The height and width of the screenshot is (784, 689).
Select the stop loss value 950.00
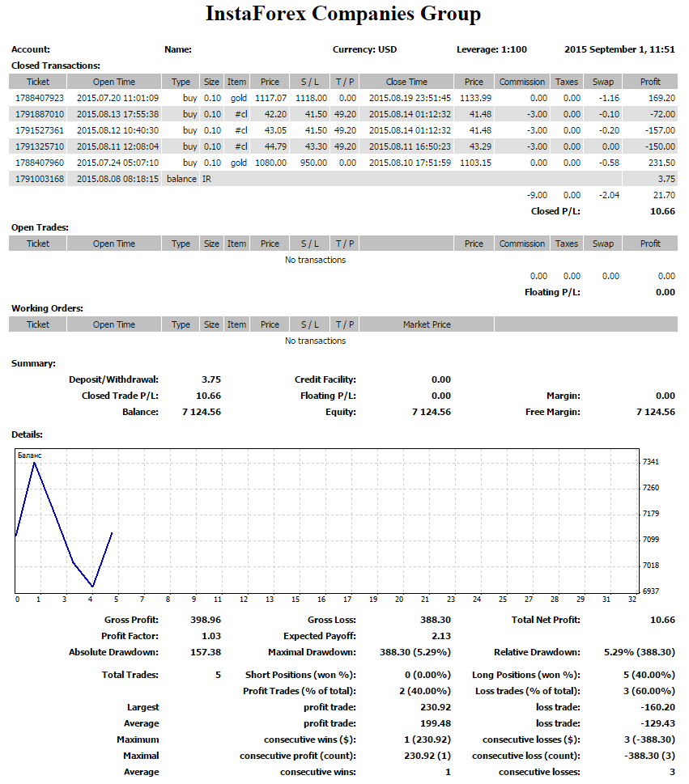pyautogui.click(x=313, y=163)
